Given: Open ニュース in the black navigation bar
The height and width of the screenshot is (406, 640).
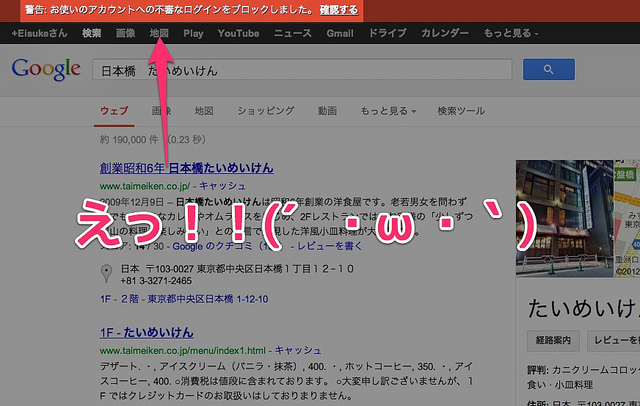Looking at the screenshot, I should (293, 33).
